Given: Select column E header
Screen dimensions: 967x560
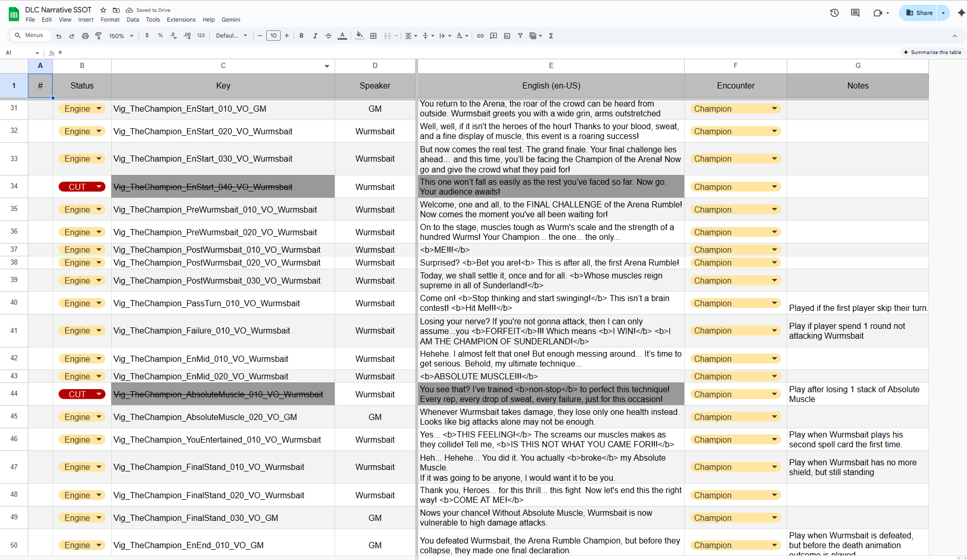Looking at the screenshot, I should [x=551, y=66].
